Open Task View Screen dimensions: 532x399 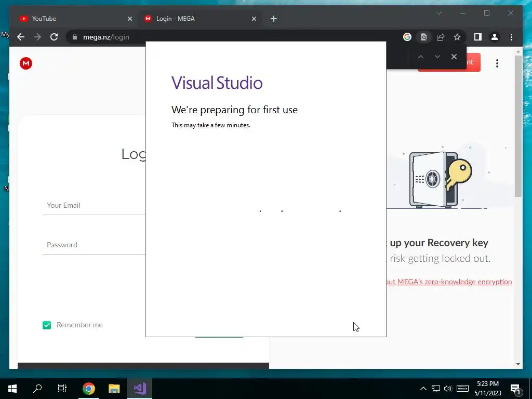[x=62, y=389]
